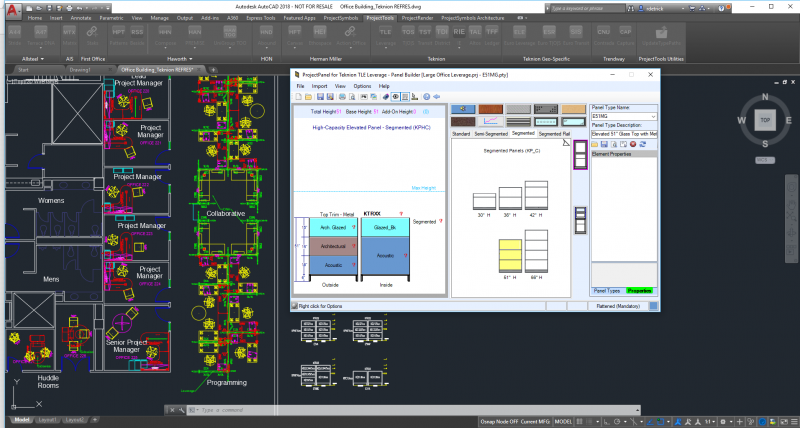Open the Panel Type Name dropdown

[x=652, y=116]
